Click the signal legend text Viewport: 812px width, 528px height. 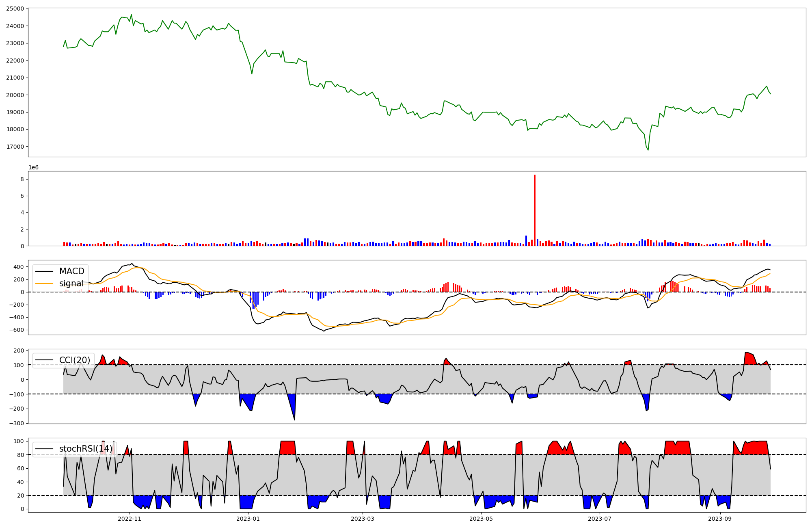71,283
